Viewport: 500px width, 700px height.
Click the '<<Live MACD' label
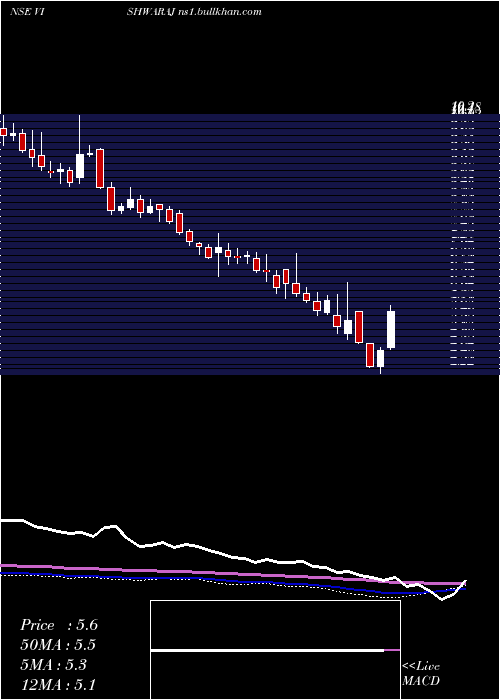421,674
